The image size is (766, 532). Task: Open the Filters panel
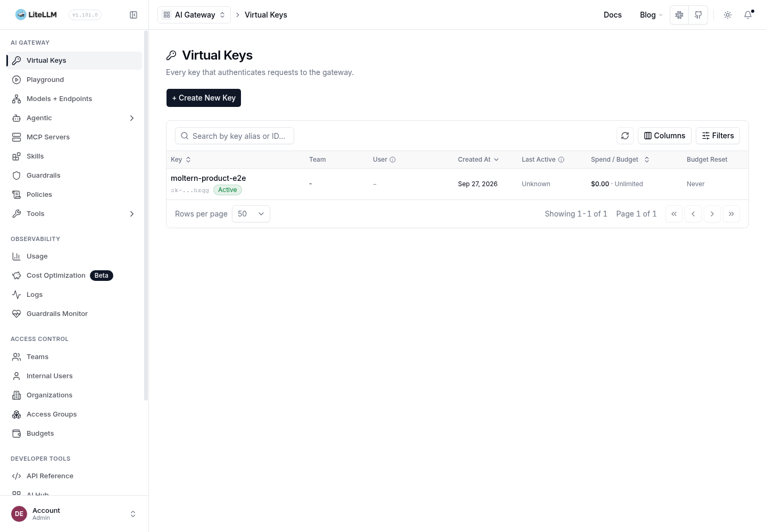[x=718, y=136]
